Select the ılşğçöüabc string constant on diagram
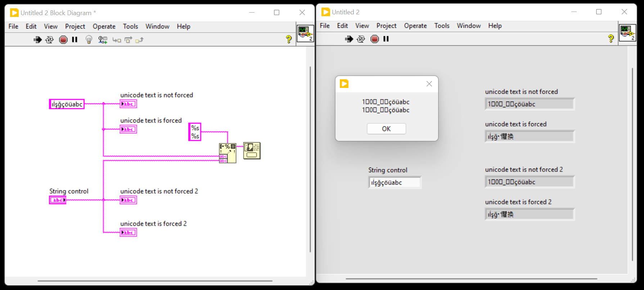The height and width of the screenshot is (290, 644). tap(67, 104)
